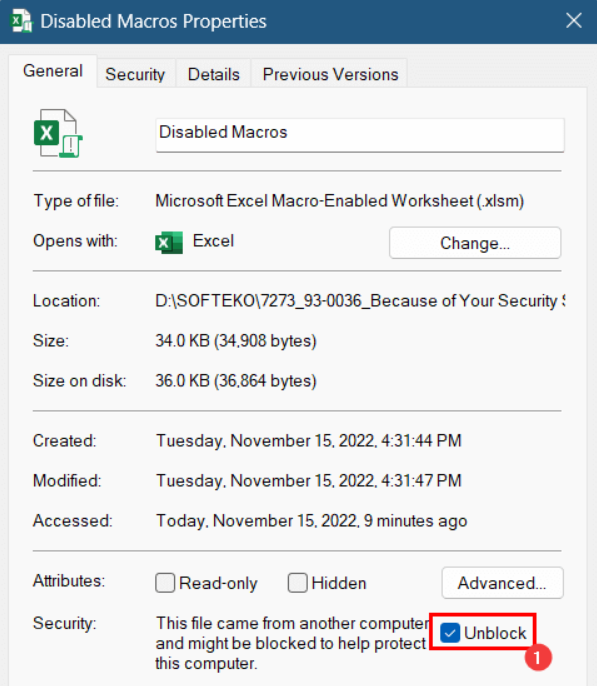The width and height of the screenshot is (597, 686).
Task: Click the Excel app icon beside Opens with
Action: point(169,242)
